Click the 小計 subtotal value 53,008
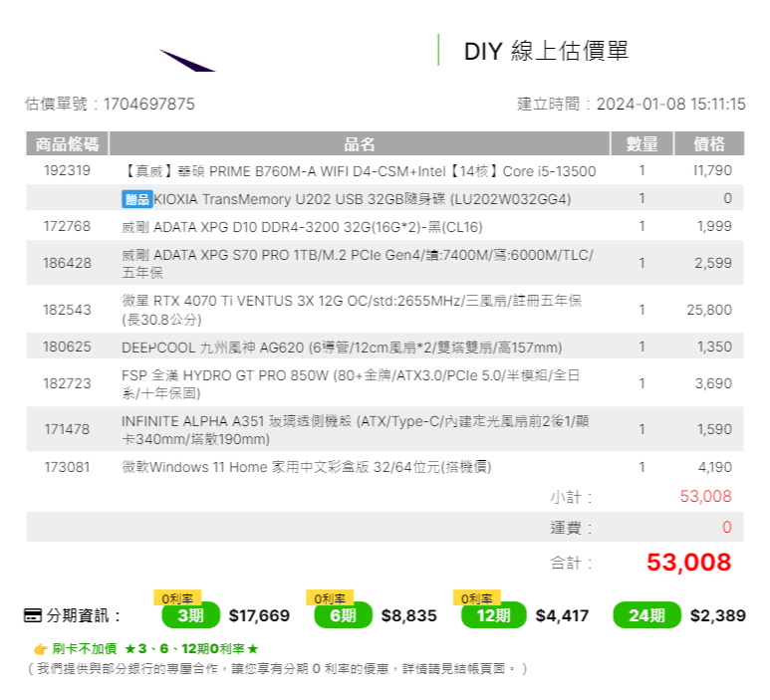Viewport: 770px width, 700px height. coord(705,496)
